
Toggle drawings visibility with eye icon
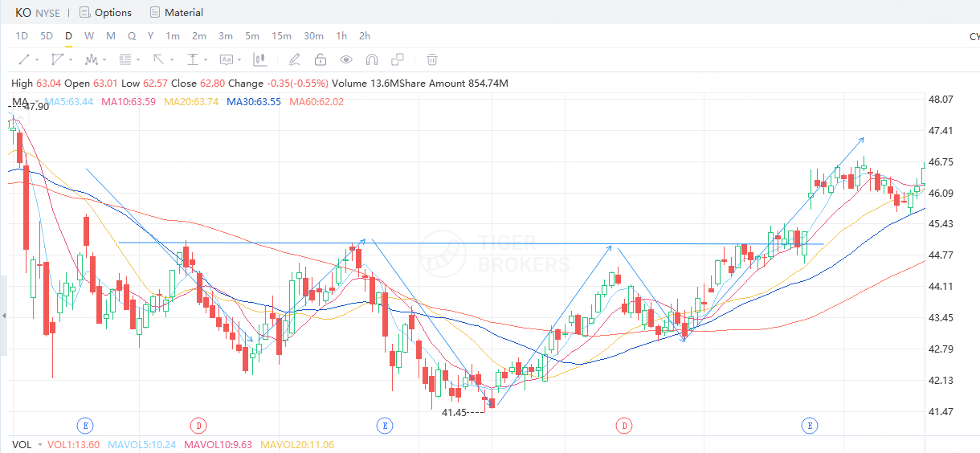pos(345,59)
